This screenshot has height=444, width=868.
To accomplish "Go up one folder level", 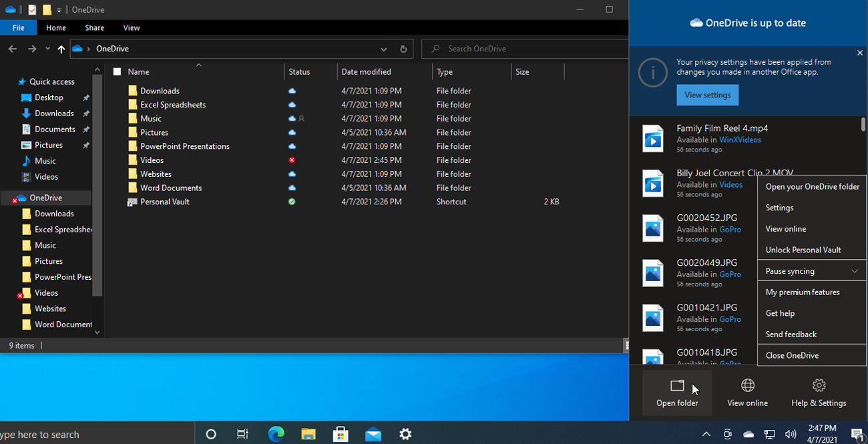I will pyautogui.click(x=61, y=49).
